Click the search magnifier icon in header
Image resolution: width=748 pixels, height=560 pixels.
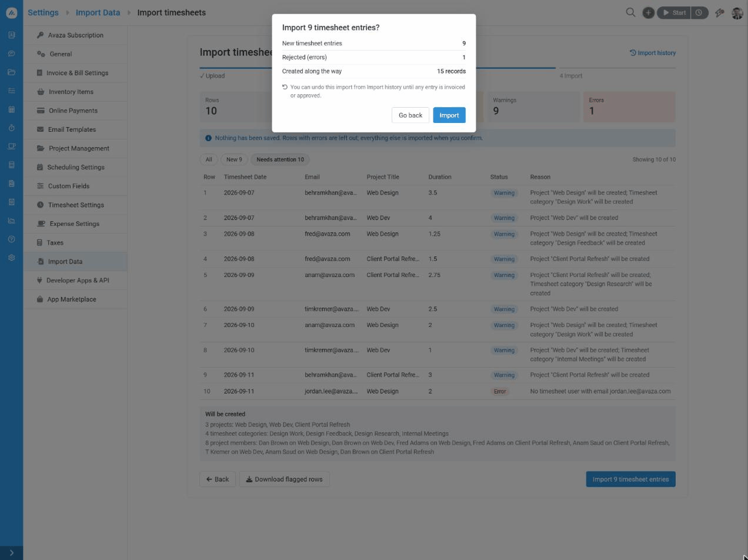point(630,12)
